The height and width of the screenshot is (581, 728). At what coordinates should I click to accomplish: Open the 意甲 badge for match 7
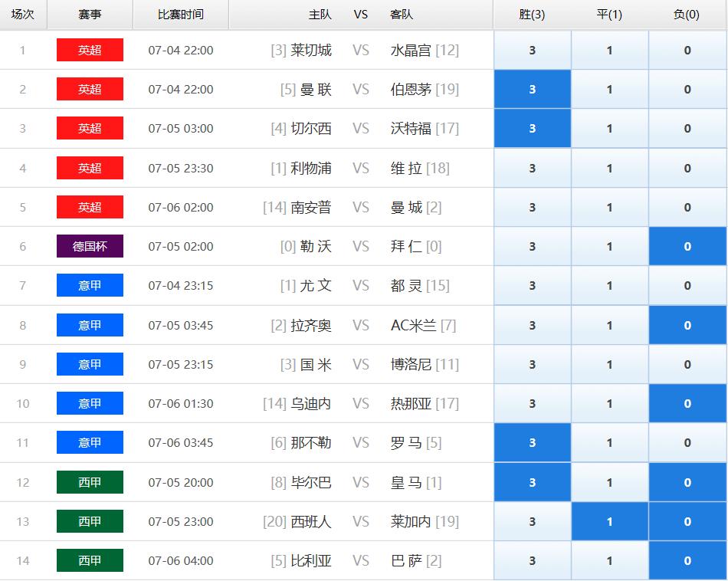(x=90, y=285)
